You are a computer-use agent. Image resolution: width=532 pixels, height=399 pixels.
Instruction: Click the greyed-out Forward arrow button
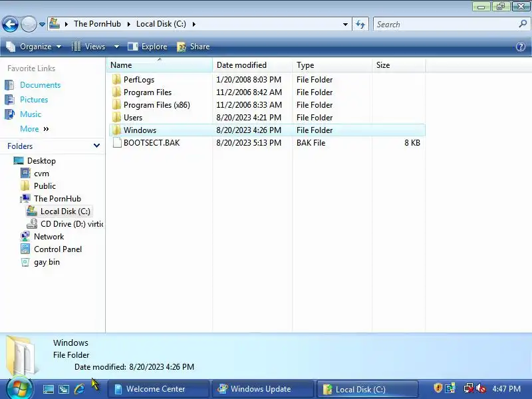pos(29,24)
